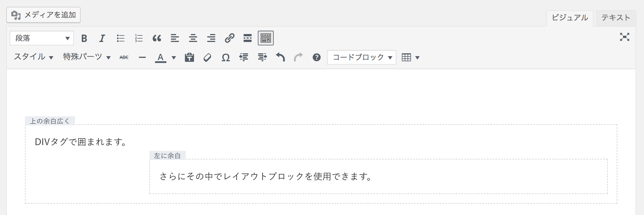Insert or edit link
Image resolution: width=644 pixels, height=215 pixels.
pyautogui.click(x=229, y=38)
